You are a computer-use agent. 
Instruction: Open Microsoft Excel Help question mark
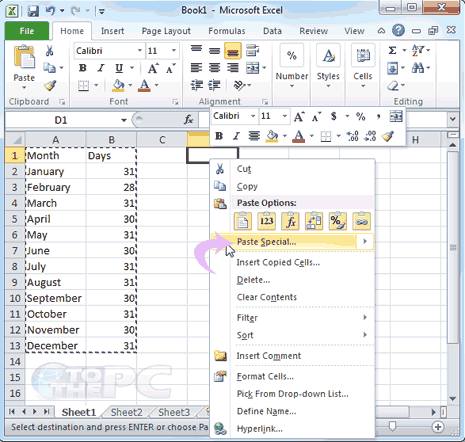tap(398, 31)
